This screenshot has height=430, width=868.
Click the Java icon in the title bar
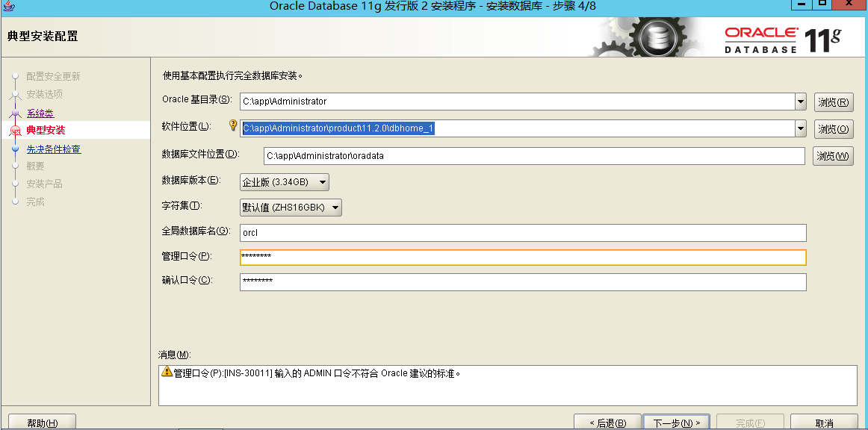click(7, 5)
